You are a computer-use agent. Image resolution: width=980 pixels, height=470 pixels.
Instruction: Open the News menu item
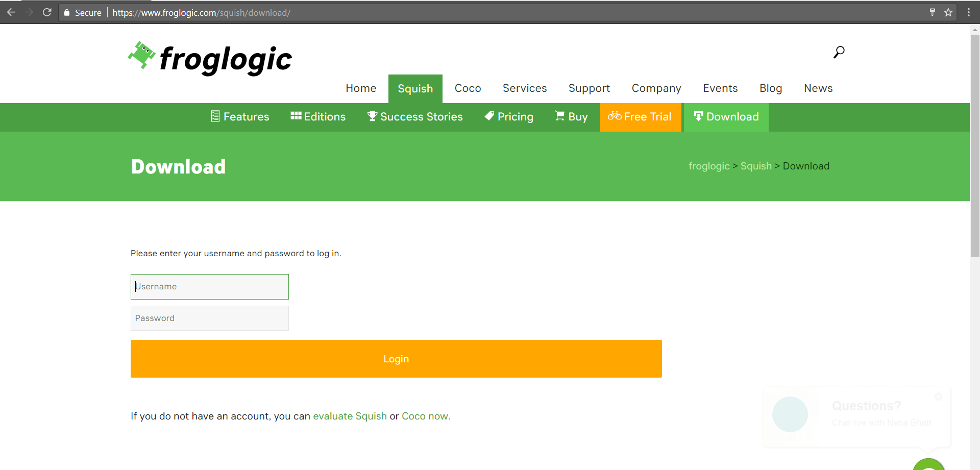point(818,88)
